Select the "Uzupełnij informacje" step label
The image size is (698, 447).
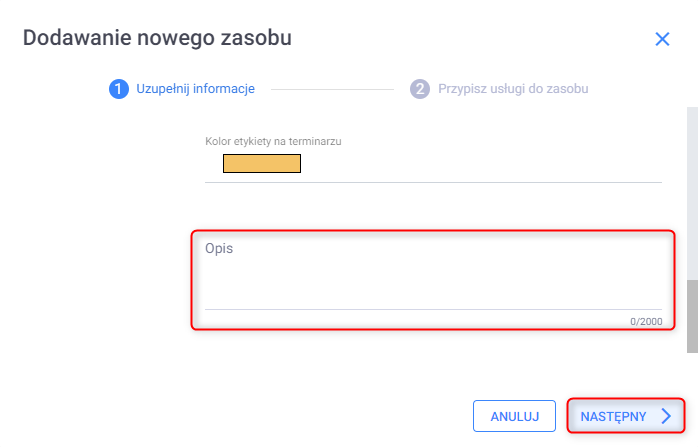pos(195,89)
